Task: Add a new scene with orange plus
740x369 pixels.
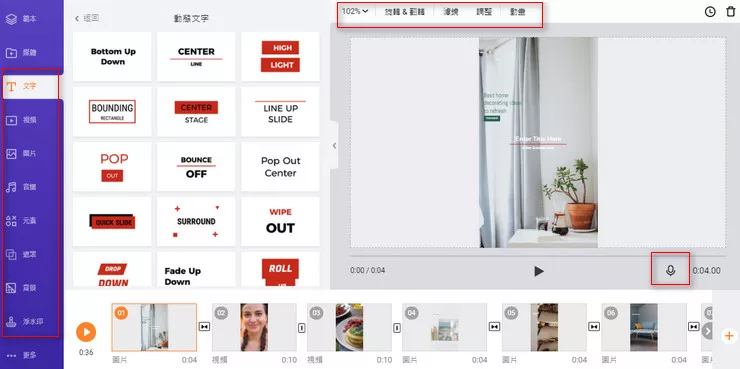Action: tap(729, 336)
